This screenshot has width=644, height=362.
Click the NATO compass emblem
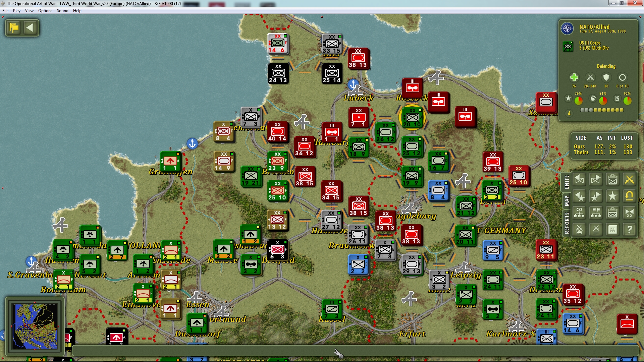point(567,28)
